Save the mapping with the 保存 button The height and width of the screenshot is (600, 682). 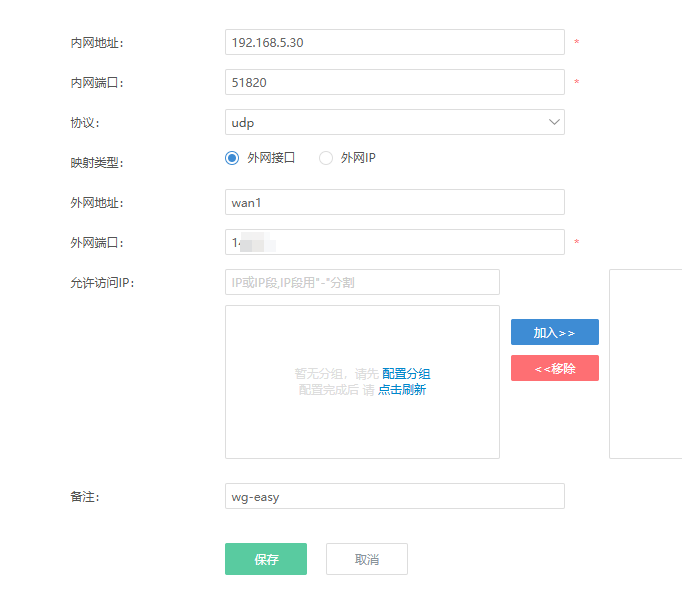(266, 559)
